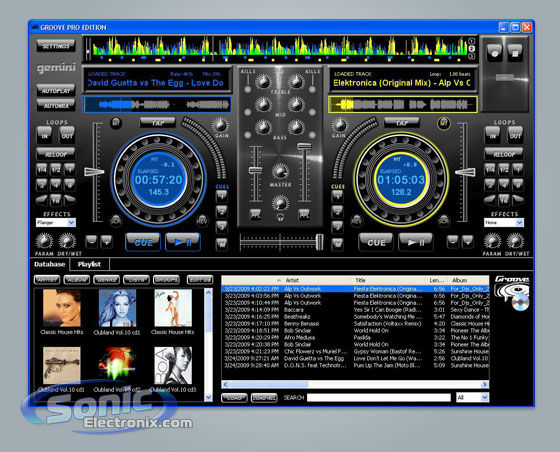Toggle right channel PFL button
The width and height of the screenshot is (560, 452).
(304, 214)
